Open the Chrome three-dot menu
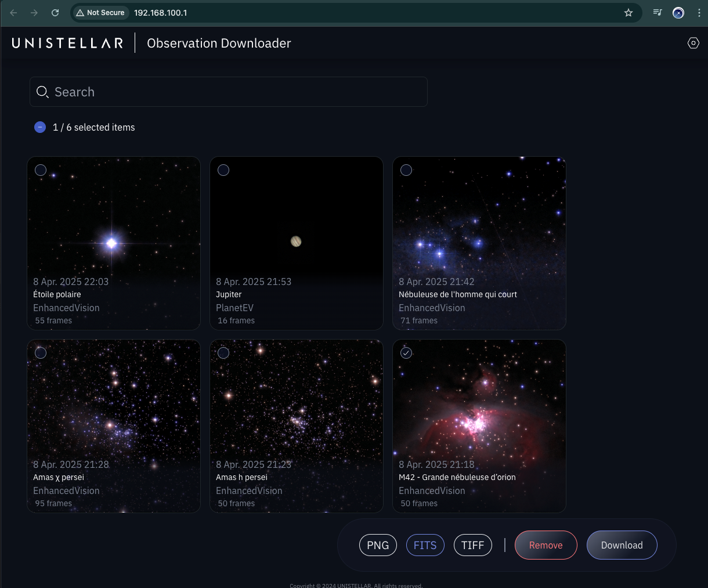708x588 pixels. click(699, 13)
